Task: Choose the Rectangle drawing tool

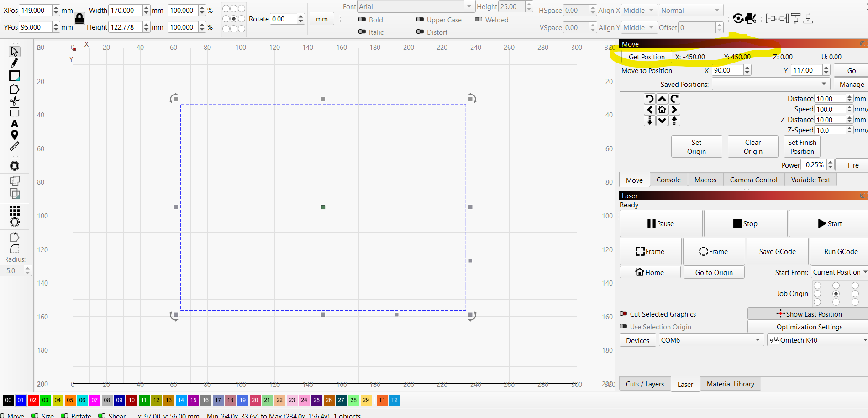Action: [x=15, y=76]
